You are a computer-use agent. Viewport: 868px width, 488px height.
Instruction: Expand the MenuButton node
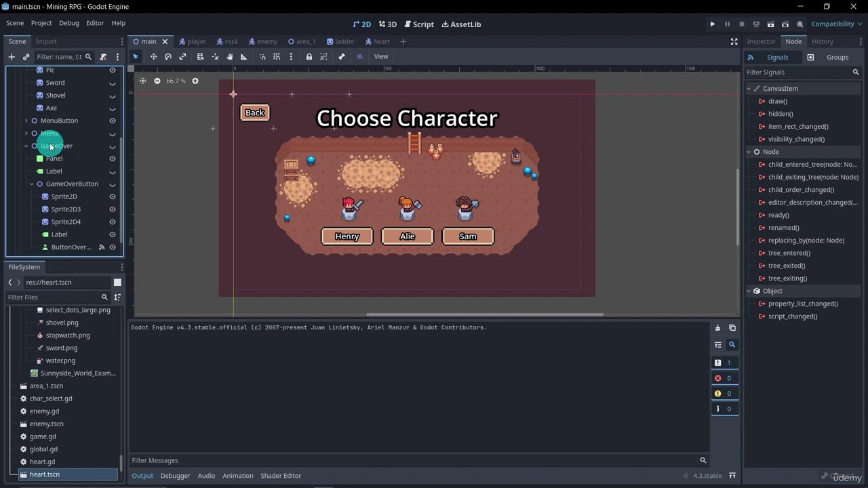[x=26, y=121]
